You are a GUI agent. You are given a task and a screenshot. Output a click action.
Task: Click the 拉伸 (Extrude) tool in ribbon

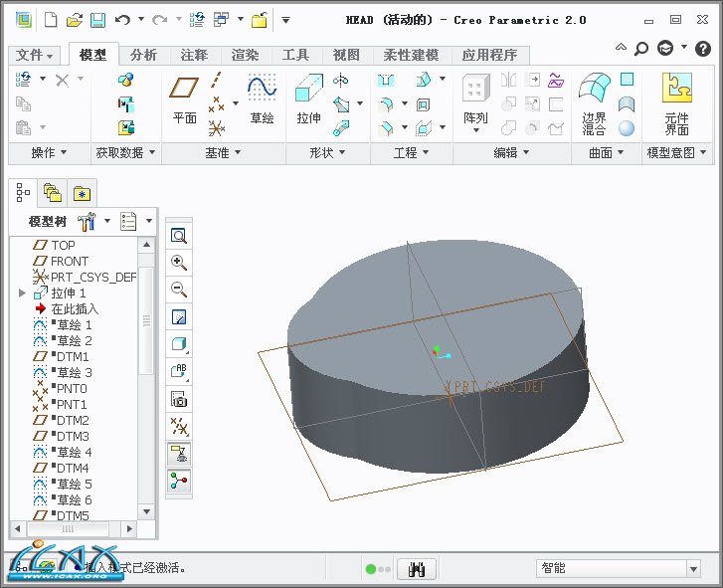(x=308, y=100)
